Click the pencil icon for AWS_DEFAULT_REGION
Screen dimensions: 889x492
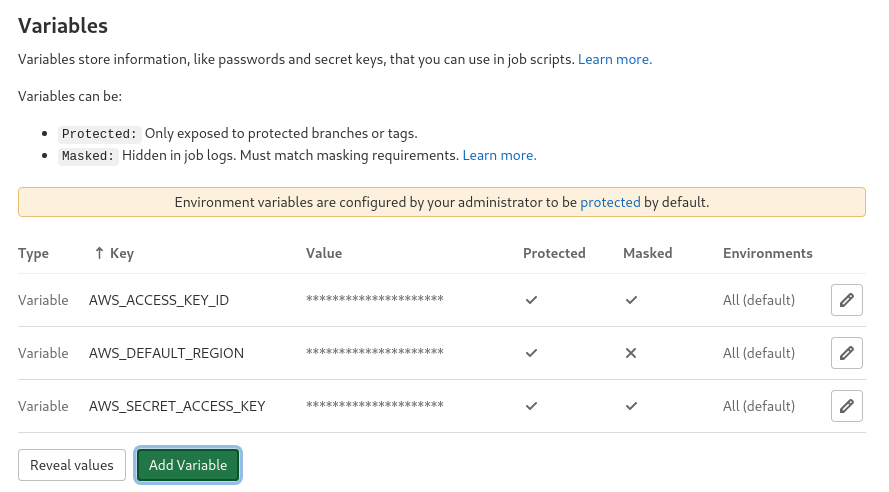846,353
